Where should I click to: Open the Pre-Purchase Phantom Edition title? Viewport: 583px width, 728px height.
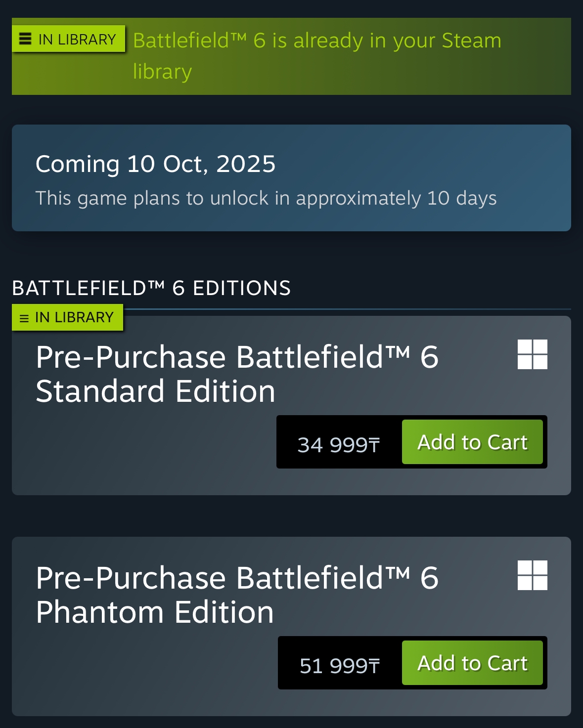[237, 595]
